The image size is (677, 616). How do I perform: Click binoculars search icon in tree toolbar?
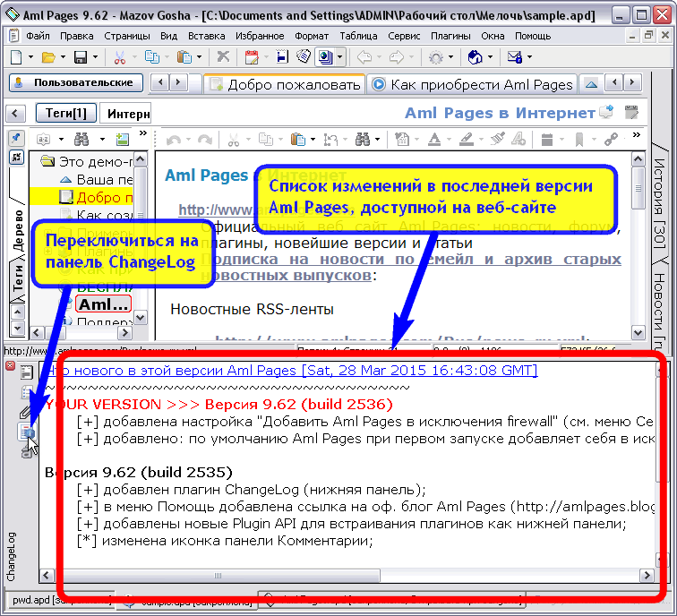81,139
